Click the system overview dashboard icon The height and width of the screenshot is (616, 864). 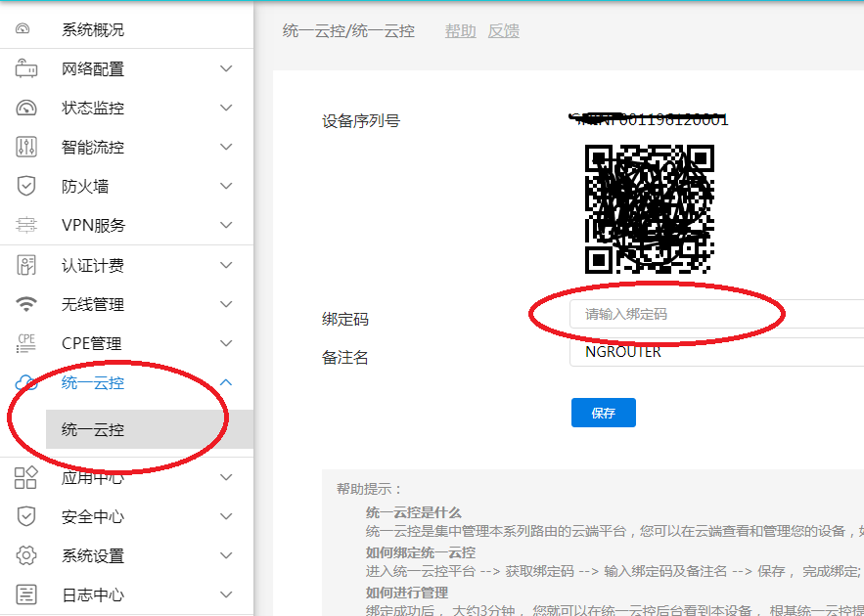click(23, 30)
